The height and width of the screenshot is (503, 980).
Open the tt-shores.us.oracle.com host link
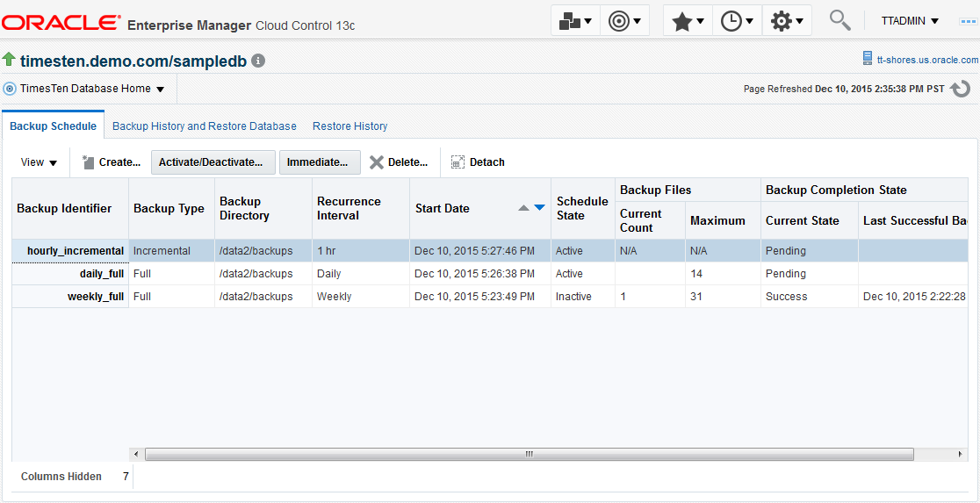(x=926, y=60)
